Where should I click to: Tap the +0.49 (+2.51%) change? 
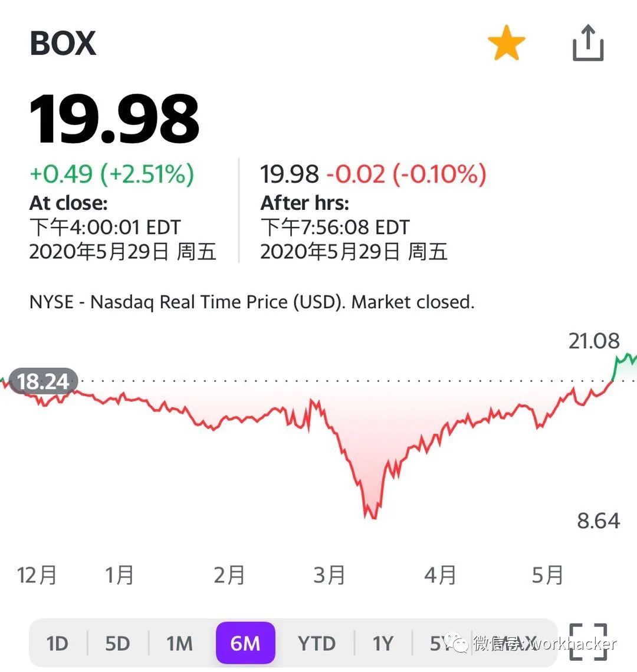pos(112,174)
